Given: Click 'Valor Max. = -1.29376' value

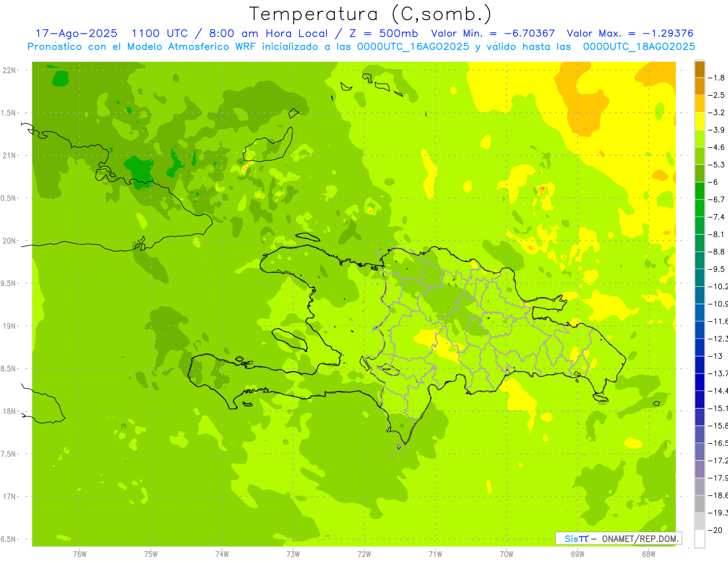Looking at the screenshot, I should (630, 33).
